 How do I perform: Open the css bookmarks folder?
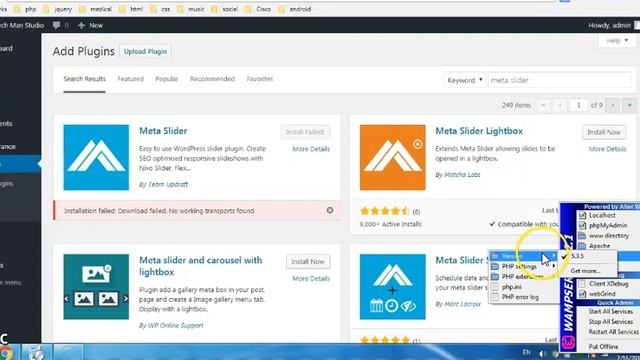(x=160, y=9)
